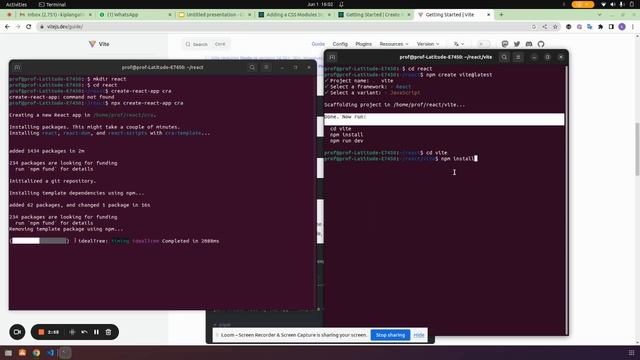Add a new tab in react/vite terminal
The height and width of the screenshot is (360, 640).
[332, 57]
